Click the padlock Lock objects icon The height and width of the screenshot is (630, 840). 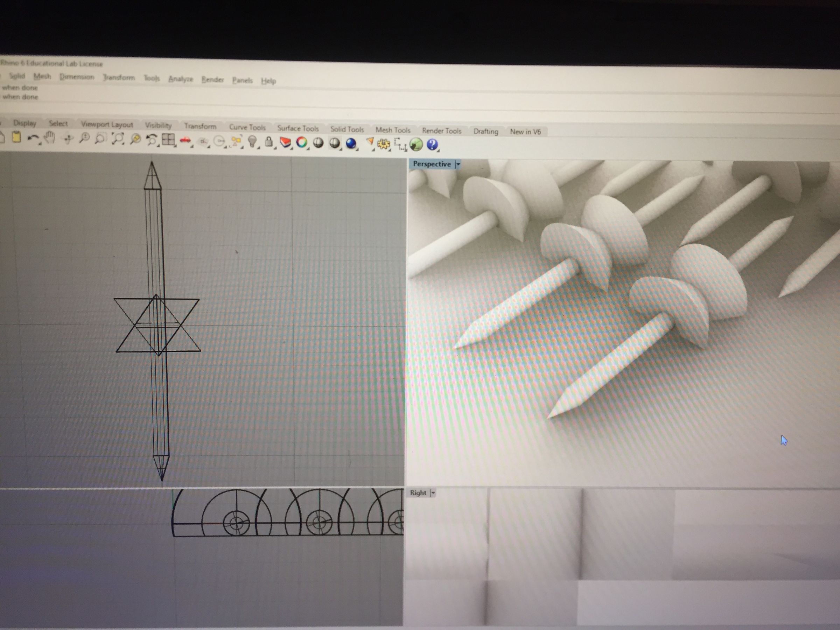click(268, 142)
